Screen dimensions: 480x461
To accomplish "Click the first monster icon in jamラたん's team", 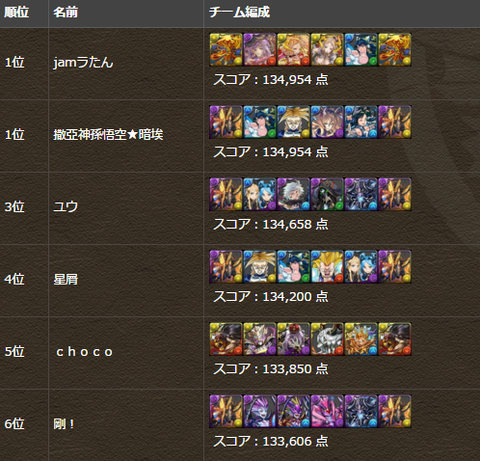I will 226,50.
